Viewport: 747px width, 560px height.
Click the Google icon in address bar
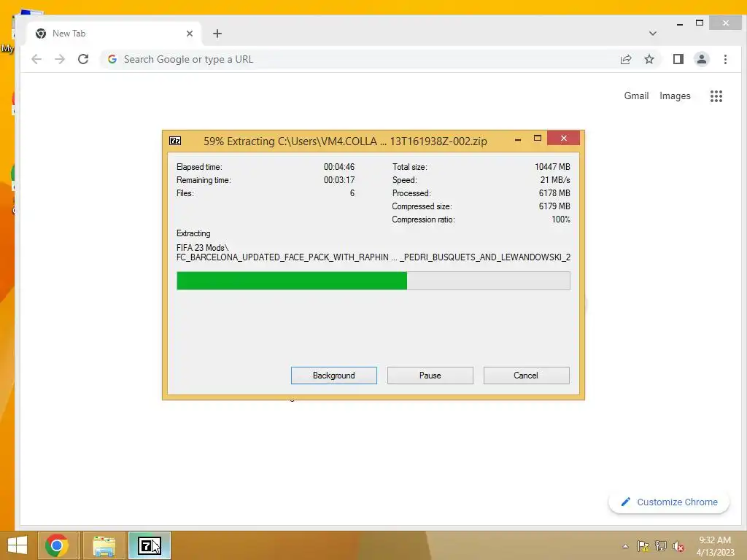[112, 59]
